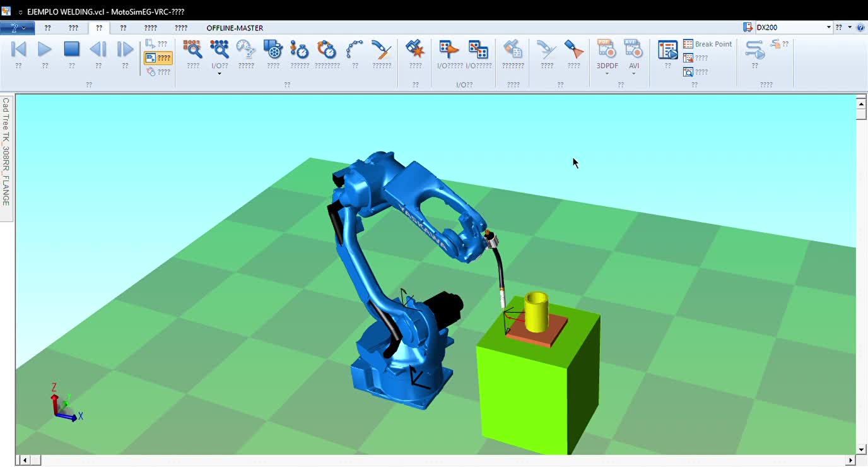Click the XYZ axis triad in viewport
This screenshot has width=868, height=467.
(x=66, y=403)
